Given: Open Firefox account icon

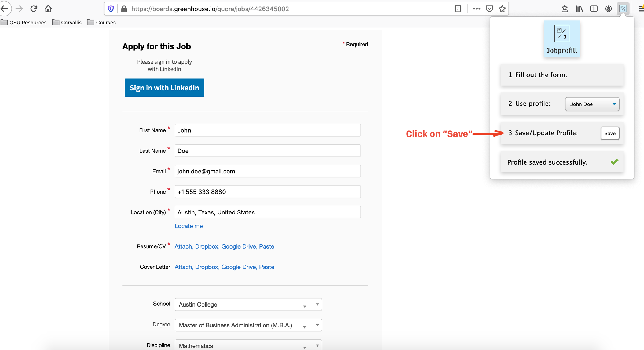Looking at the screenshot, I should point(608,9).
